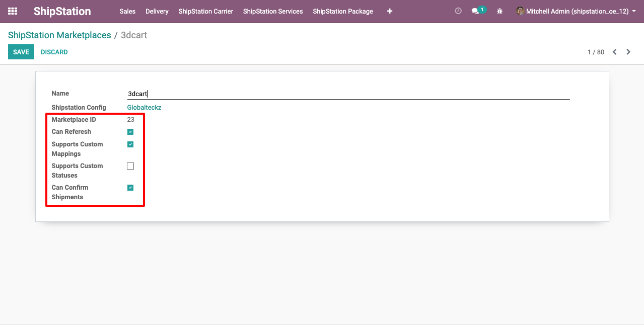Click the Marketplace ID value 23
644x325 pixels.
click(x=131, y=120)
